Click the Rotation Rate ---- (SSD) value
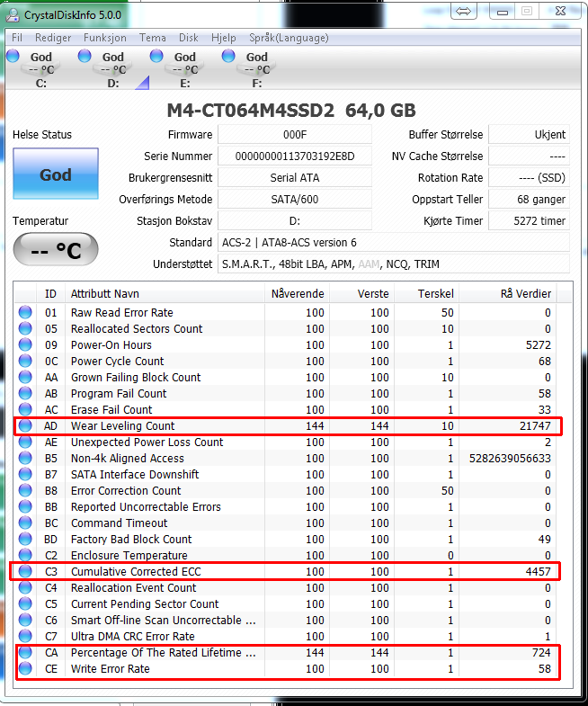Screen dimensions: 588x706 coord(529,178)
